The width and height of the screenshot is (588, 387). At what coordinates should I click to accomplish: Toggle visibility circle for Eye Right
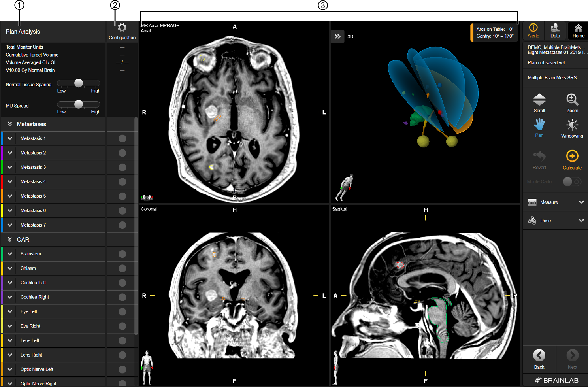coord(122,326)
